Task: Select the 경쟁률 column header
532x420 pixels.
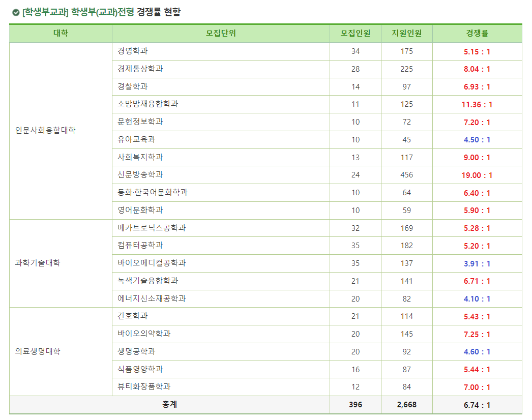Action: point(477,33)
